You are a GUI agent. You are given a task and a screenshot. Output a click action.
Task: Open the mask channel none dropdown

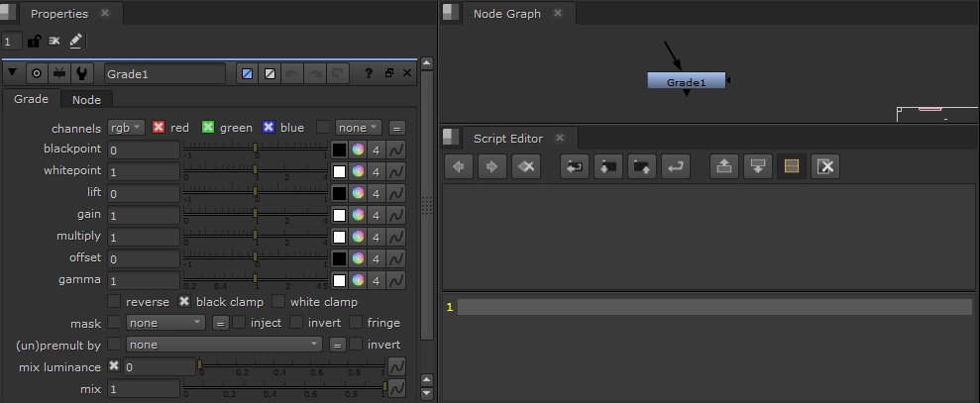(165, 323)
